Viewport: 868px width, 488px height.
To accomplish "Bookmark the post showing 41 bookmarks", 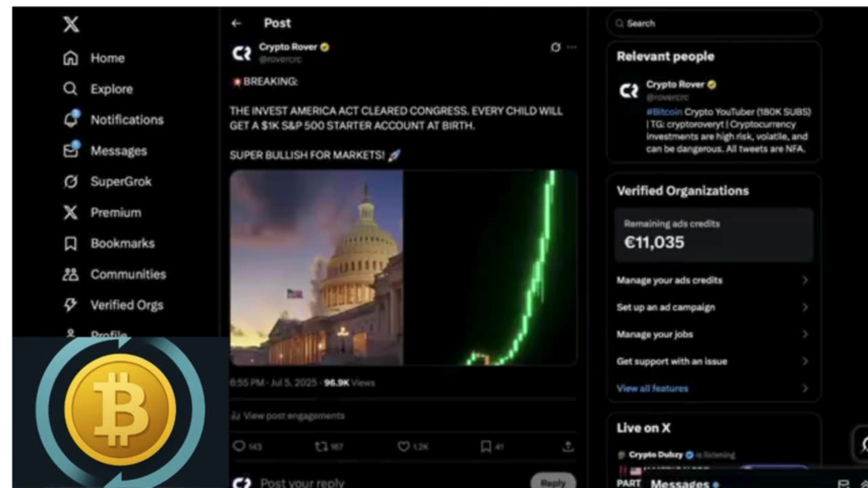I will click(486, 446).
